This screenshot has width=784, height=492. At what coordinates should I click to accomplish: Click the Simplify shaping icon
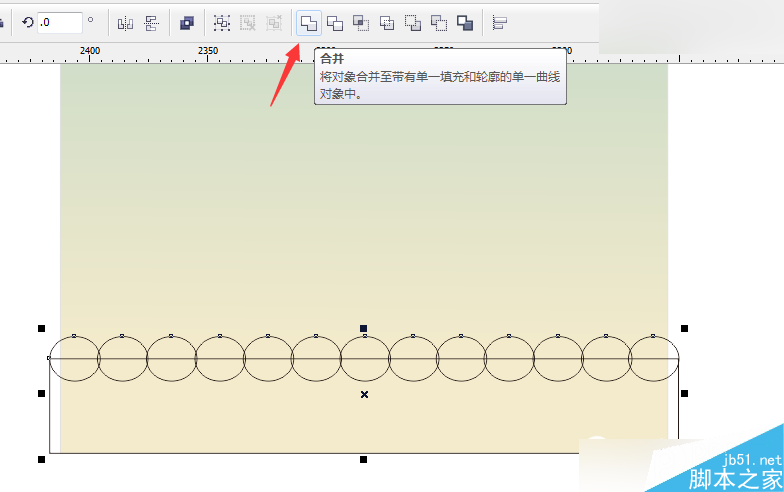[x=386, y=23]
